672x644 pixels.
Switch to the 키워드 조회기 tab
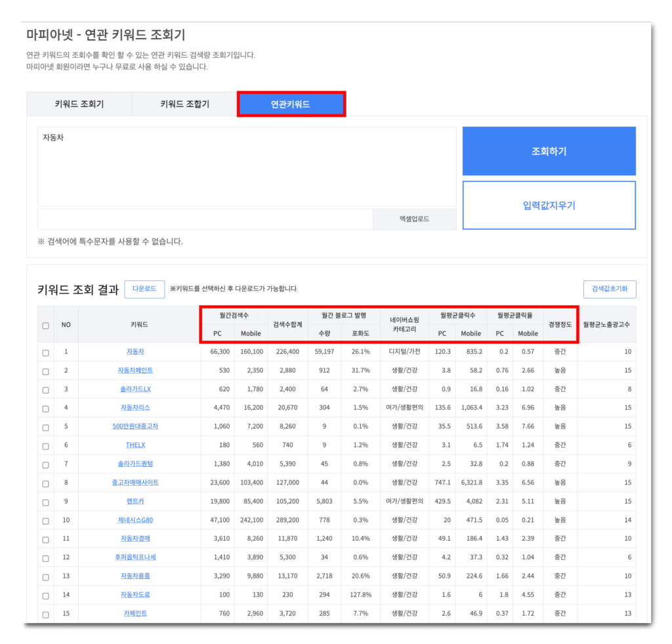pyautogui.click(x=79, y=104)
